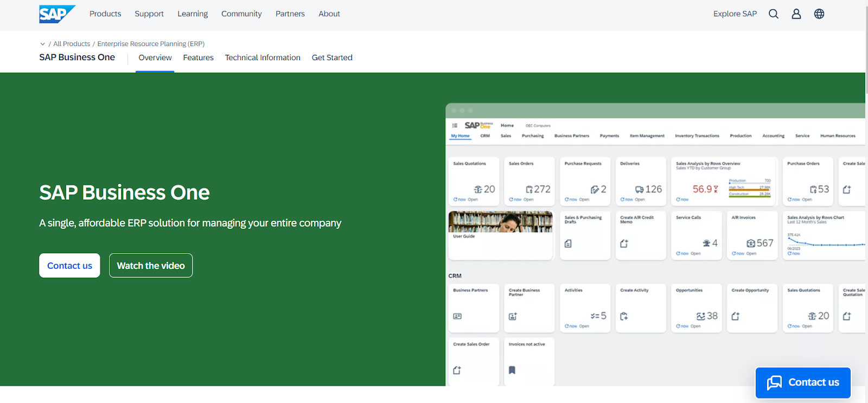This screenshot has width=868, height=403.
Task: Open top-row Sales Quotations tile showing 20
Action: 474,181
